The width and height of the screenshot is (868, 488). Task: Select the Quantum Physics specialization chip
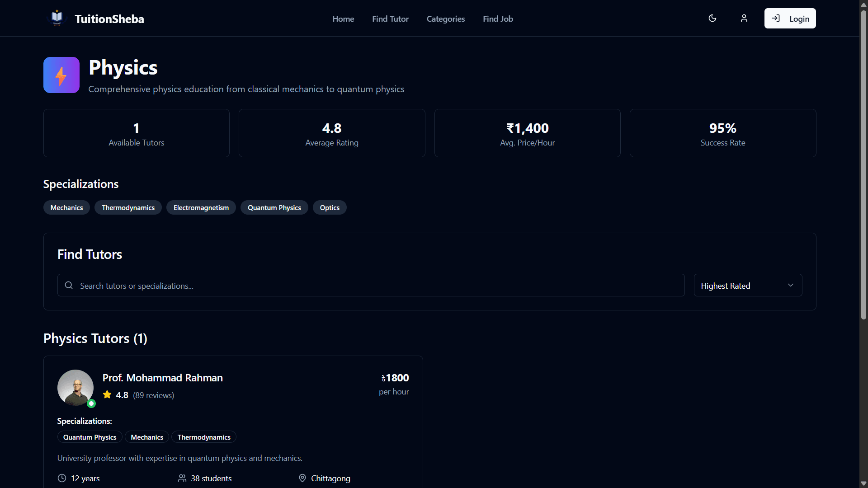[274, 208]
